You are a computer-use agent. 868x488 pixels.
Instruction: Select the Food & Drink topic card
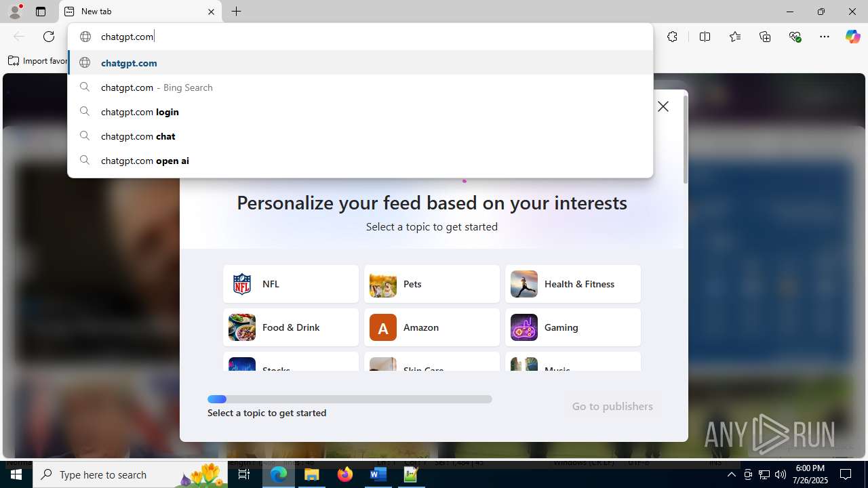291,327
